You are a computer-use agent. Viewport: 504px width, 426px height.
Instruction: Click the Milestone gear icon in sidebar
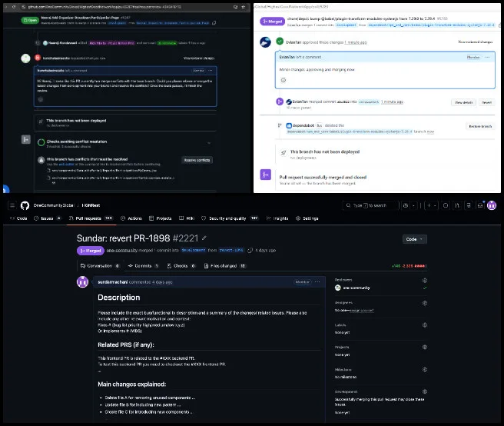425,369
